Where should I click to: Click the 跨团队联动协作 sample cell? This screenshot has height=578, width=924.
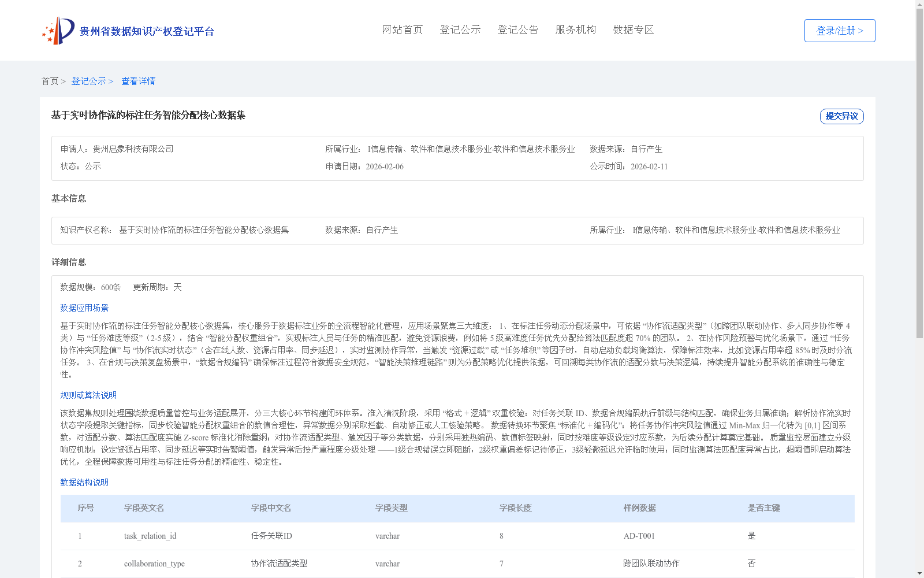pyautogui.click(x=651, y=564)
